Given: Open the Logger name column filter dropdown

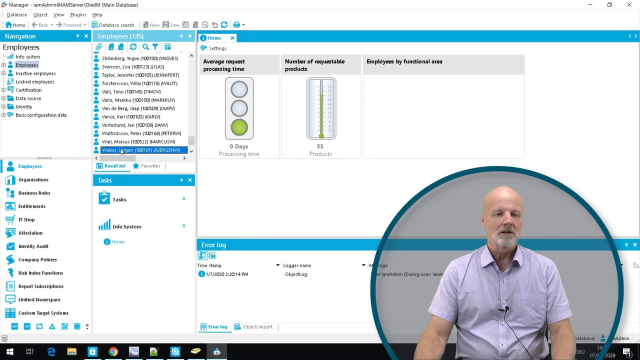Looking at the screenshot, I should click(x=363, y=265).
